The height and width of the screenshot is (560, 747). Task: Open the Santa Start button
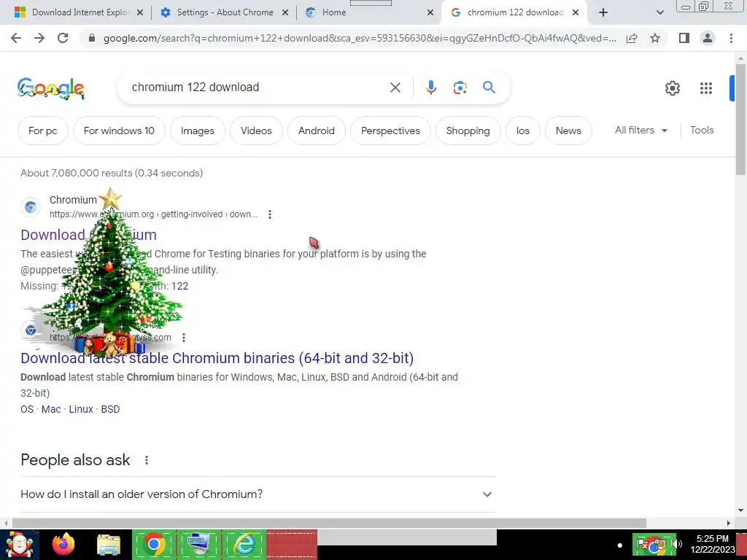click(19, 544)
